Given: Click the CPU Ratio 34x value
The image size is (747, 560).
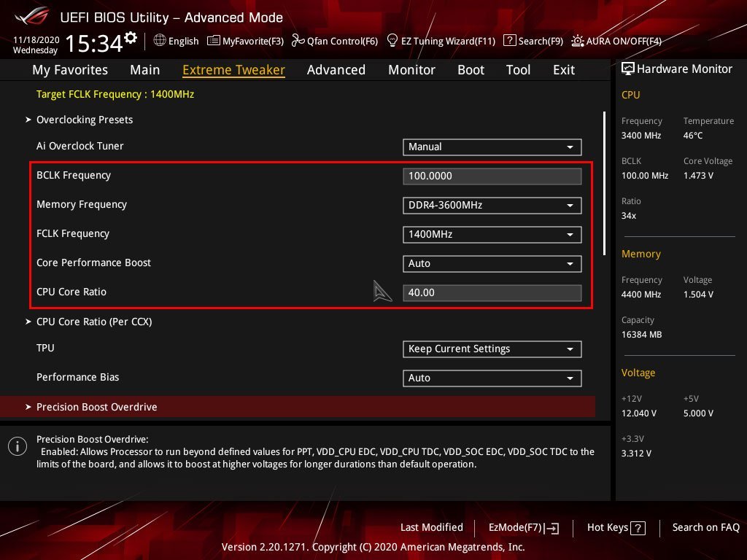Looking at the screenshot, I should [629, 216].
